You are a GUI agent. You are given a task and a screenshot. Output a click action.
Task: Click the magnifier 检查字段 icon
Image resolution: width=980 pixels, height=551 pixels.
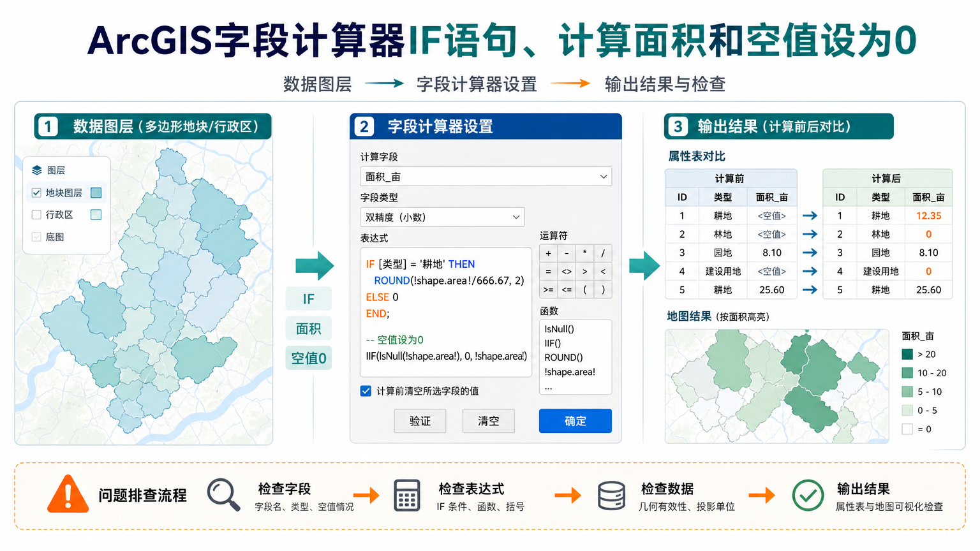point(223,495)
